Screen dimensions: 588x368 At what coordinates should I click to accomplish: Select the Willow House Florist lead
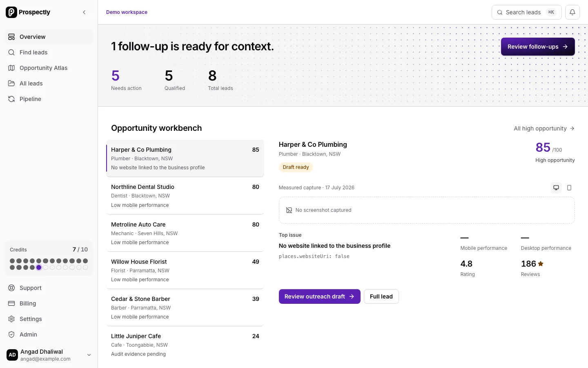pyautogui.click(x=185, y=271)
